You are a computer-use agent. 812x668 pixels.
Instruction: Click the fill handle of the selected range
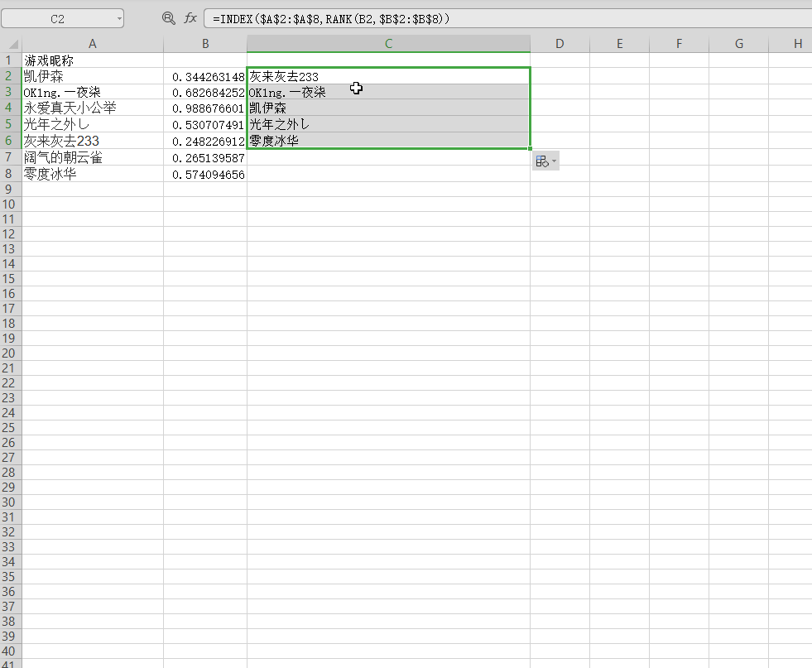[x=530, y=149]
